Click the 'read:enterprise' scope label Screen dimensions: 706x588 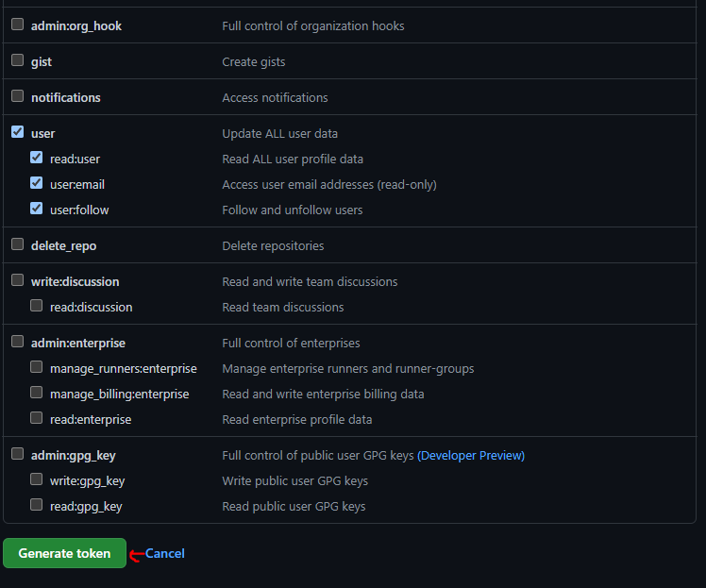[91, 420]
